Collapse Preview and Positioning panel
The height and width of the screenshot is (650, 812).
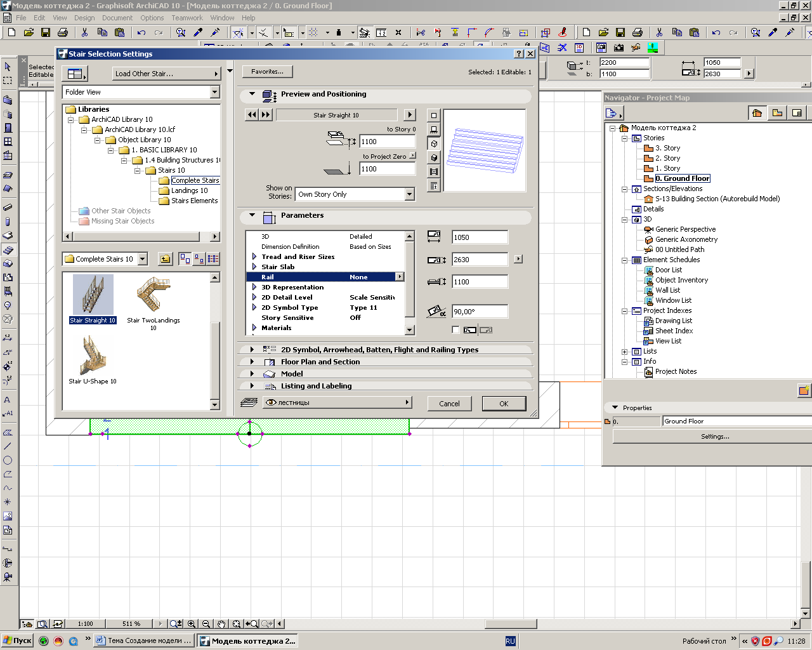pos(252,94)
